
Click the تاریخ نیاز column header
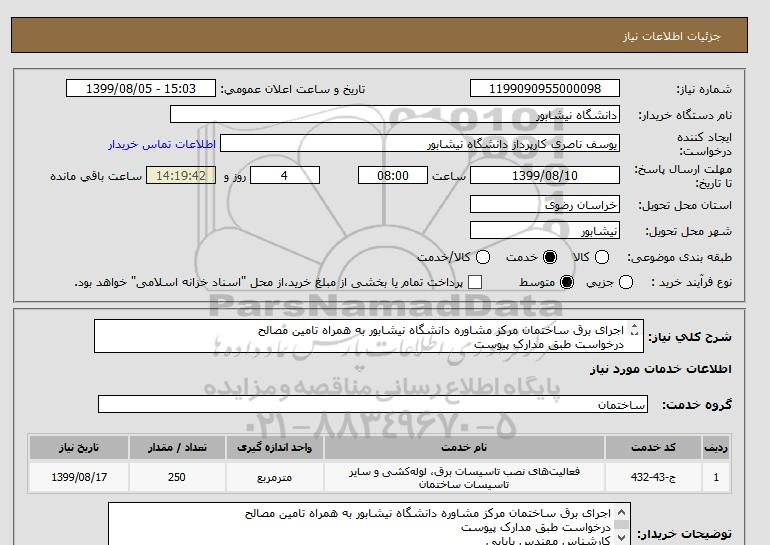point(79,447)
